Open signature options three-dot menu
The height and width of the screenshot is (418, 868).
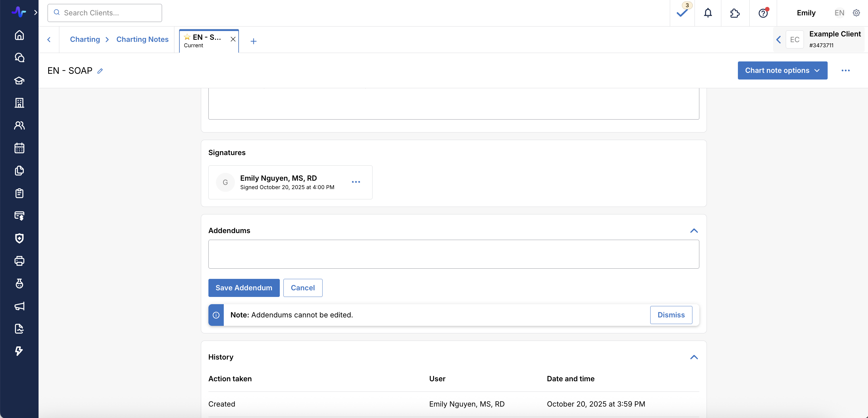(x=356, y=182)
